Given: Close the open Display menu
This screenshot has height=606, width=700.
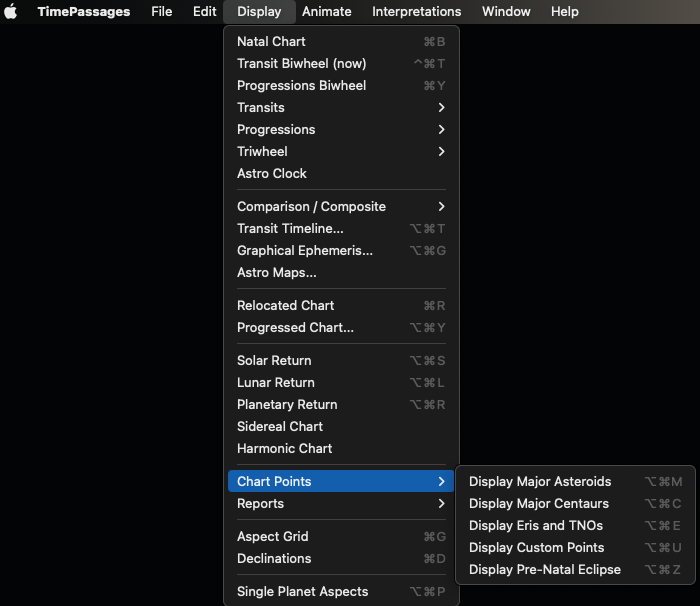Looking at the screenshot, I should coord(259,12).
